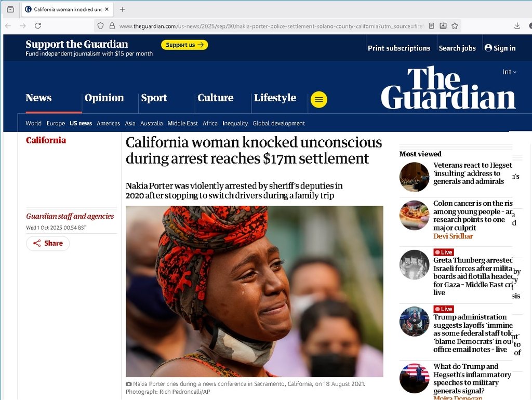Open the tracking protection shield icon

pyautogui.click(x=100, y=26)
